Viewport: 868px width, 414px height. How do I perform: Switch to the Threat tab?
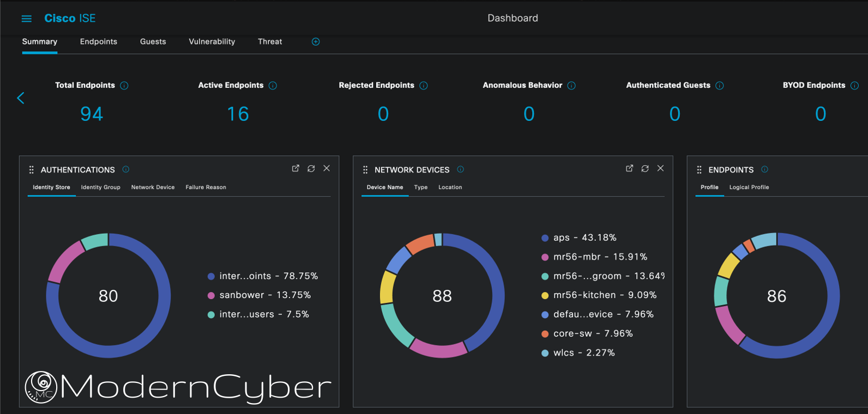(x=270, y=42)
